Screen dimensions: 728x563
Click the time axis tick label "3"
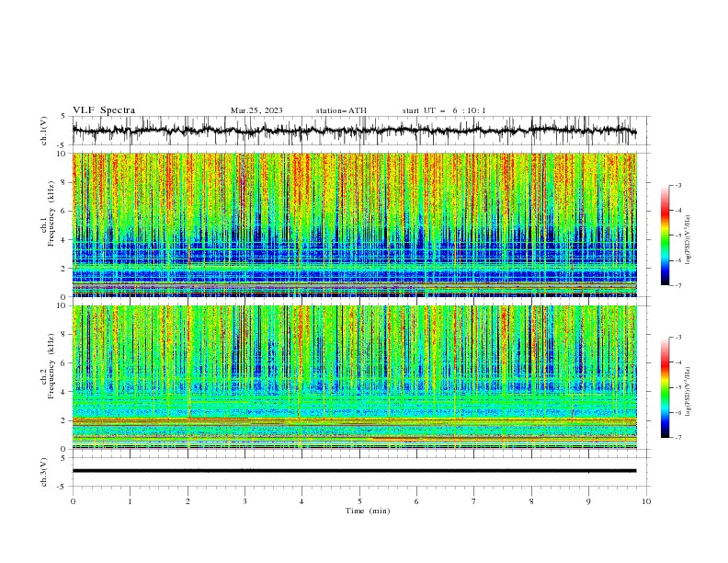point(245,501)
